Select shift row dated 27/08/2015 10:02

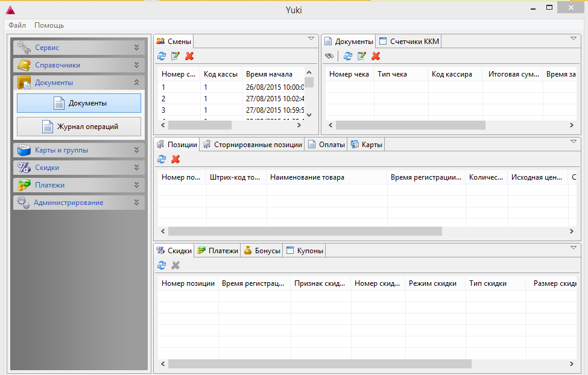coord(230,99)
